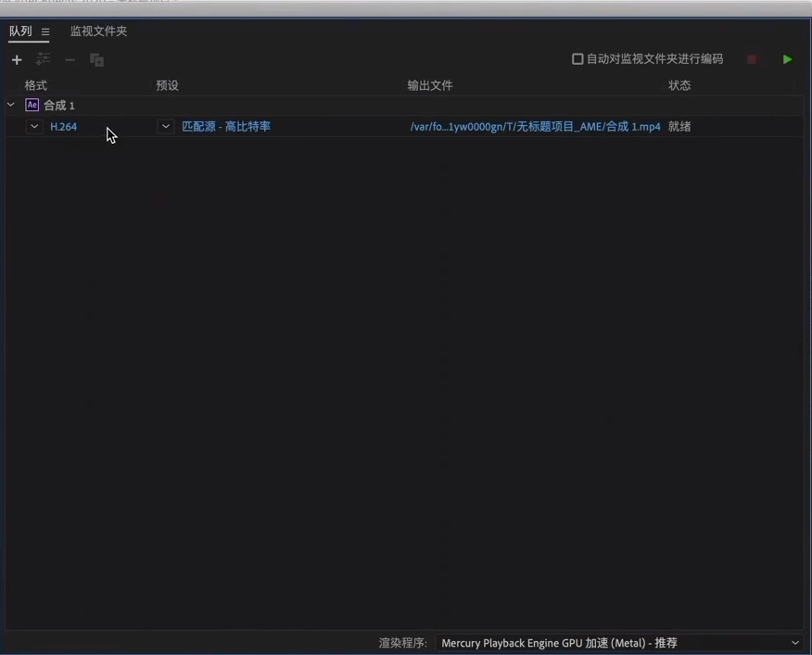Select the 合成 1 composition row
812x655 pixels.
click(404, 105)
